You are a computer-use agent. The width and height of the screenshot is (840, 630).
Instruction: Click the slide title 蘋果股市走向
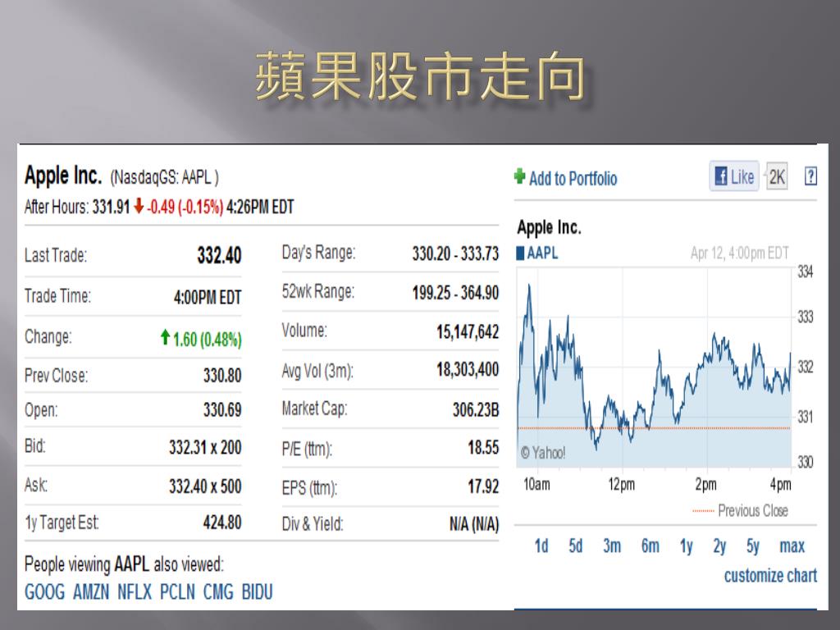(x=421, y=76)
